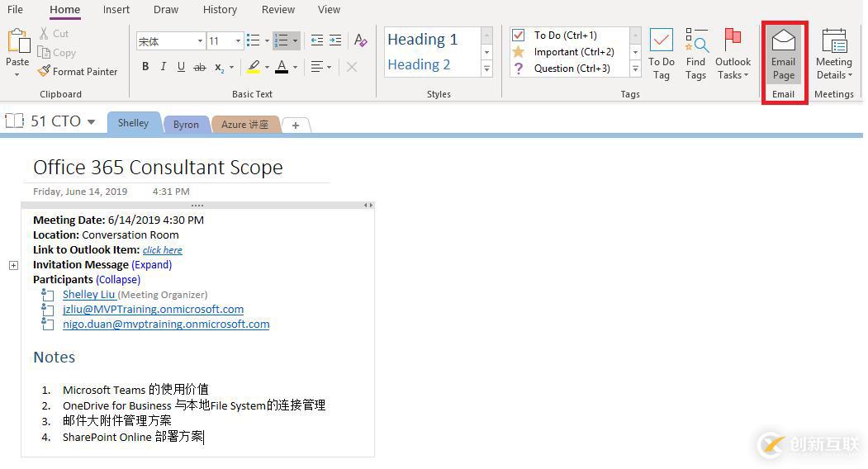Screen dimensions: 868x469
Task: Apply numbered list formatting
Action: (x=282, y=40)
